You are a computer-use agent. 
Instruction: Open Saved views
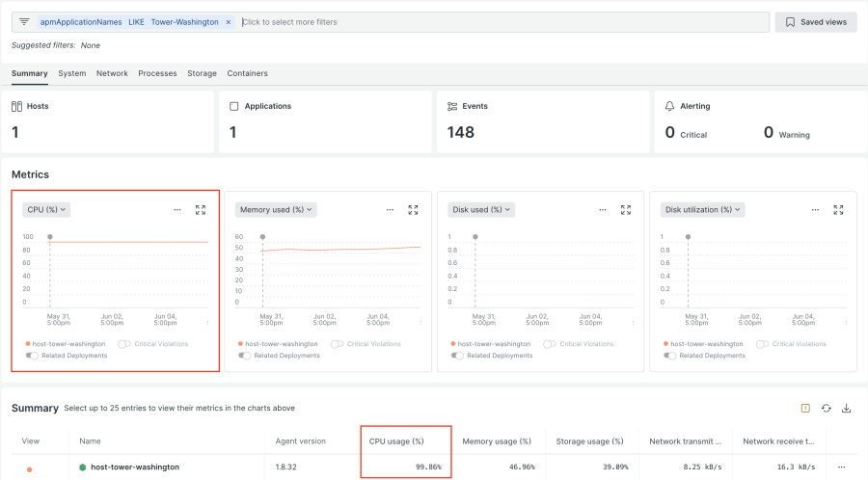tap(816, 22)
